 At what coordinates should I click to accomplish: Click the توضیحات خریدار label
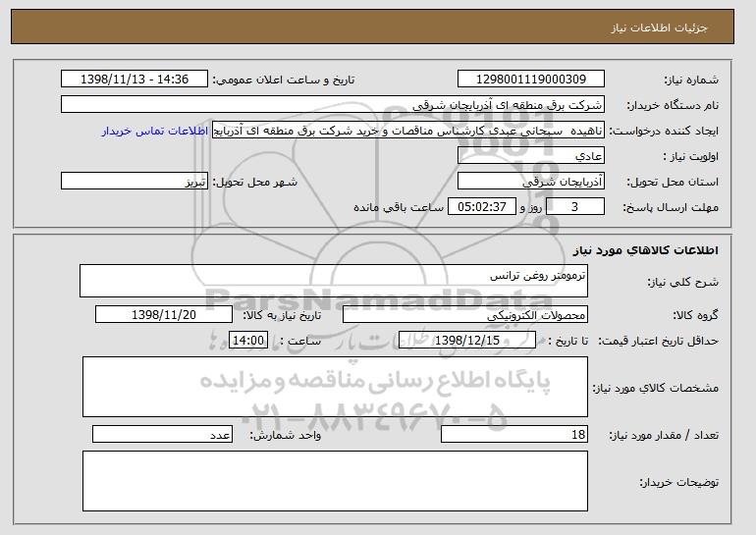point(678,482)
